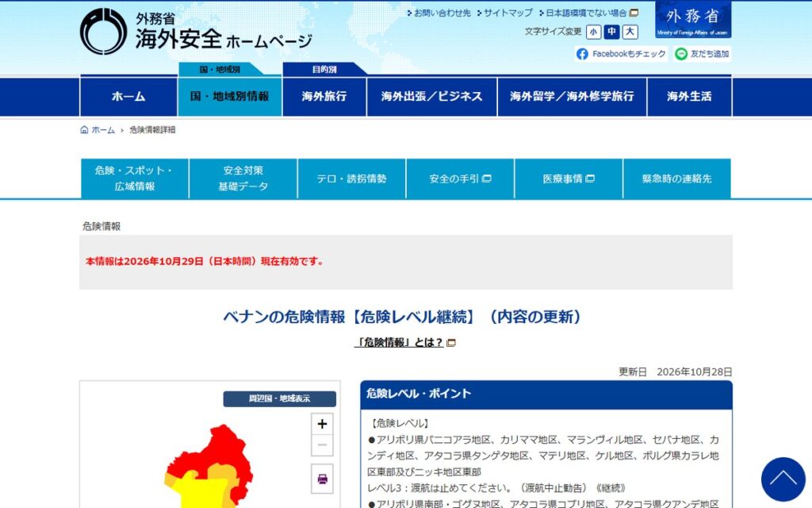The width and height of the screenshot is (812, 508).
Task: Click the 目的別 small tab label
Action: [x=324, y=70]
